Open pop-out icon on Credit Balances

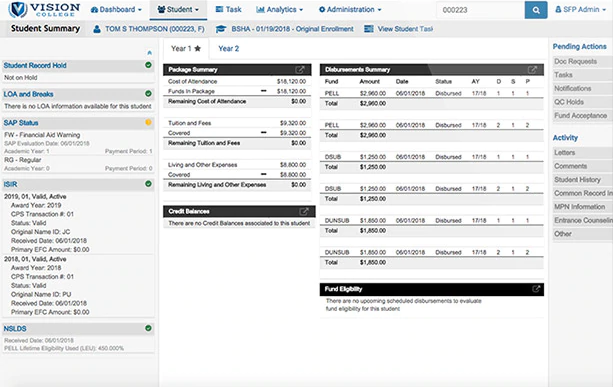[304, 211]
